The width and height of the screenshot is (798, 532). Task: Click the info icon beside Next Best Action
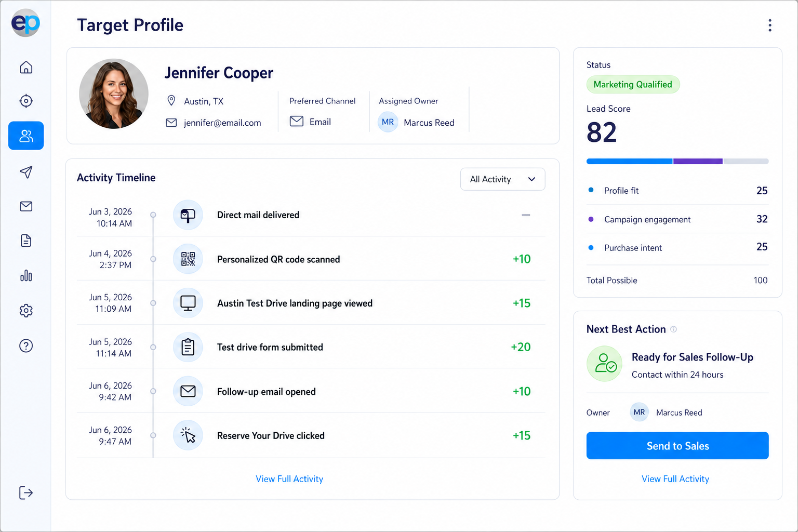[x=673, y=329]
